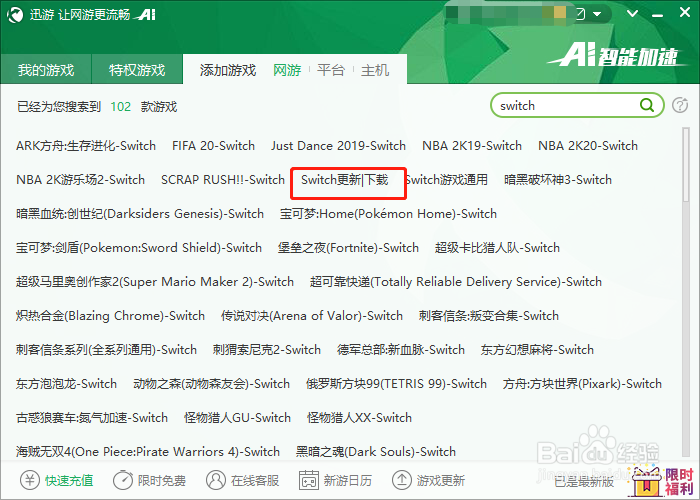Select the 平台 sub-tab
Viewport: 700px width, 500px height.
click(331, 70)
